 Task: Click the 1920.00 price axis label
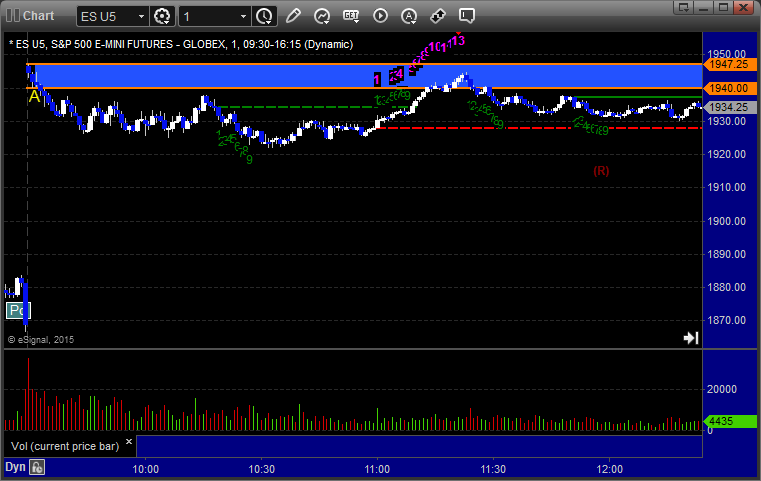coord(727,154)
